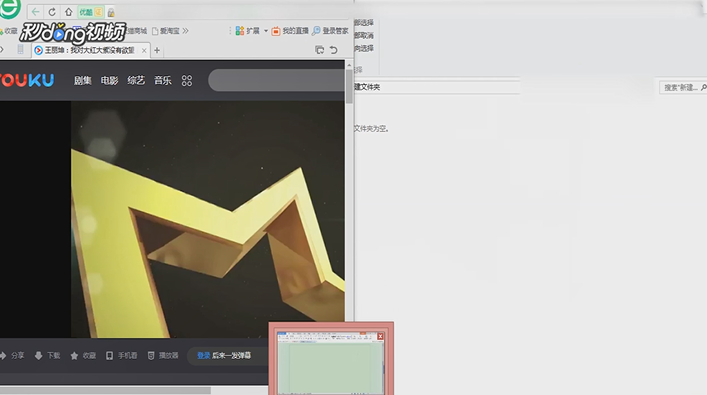
Task: Open the 爱淘宝 bookmark
Action: tap(165, 31)
